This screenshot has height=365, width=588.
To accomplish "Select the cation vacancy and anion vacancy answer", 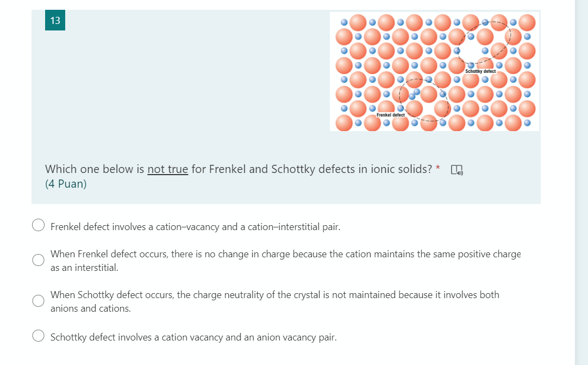I will point(38,335).
